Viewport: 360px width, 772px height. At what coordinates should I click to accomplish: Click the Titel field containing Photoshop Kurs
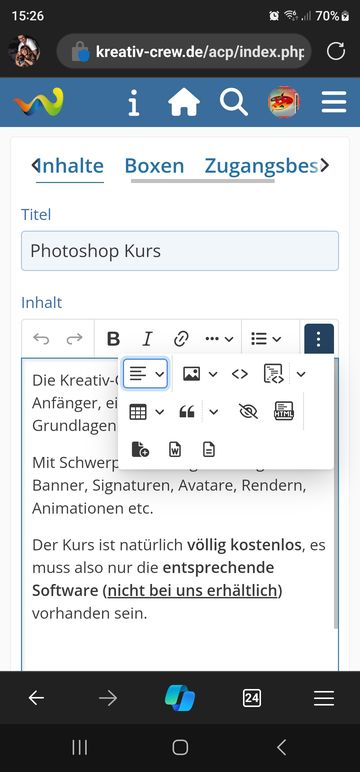click(180, 251)
